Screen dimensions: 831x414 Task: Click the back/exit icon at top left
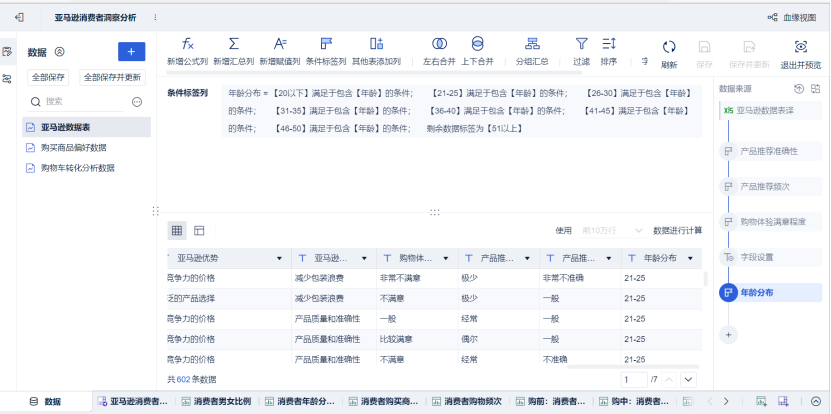[x=19, y=17]
